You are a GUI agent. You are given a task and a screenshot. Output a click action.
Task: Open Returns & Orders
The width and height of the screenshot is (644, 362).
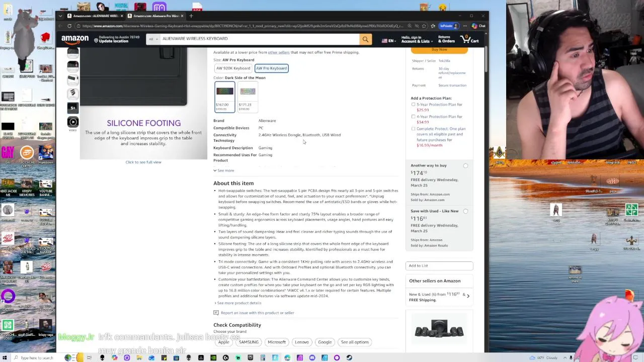(446, 39)
